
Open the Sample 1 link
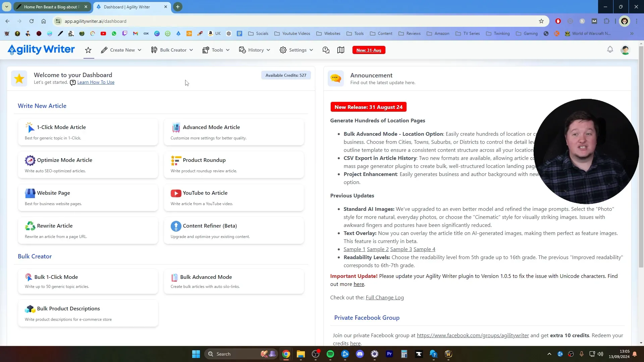tap(354, 249)
